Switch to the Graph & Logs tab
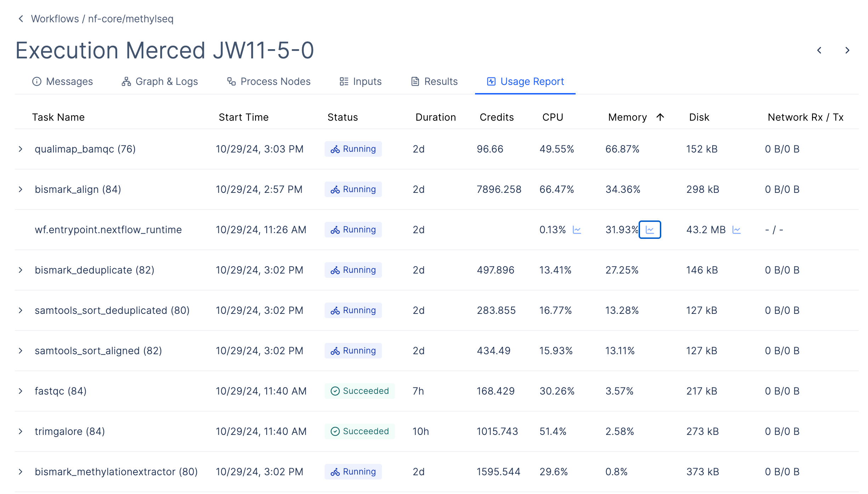868x494 pixels. 160,81
